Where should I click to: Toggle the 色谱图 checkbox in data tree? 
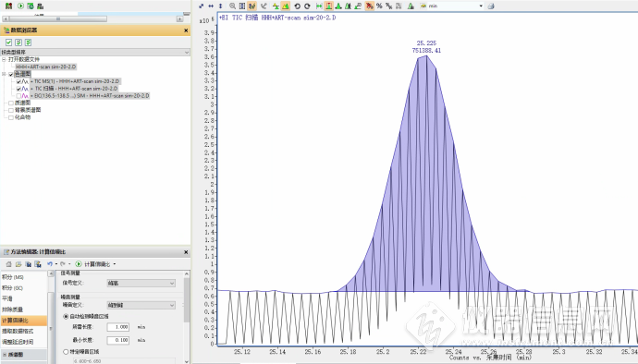[x=11, y=74]
